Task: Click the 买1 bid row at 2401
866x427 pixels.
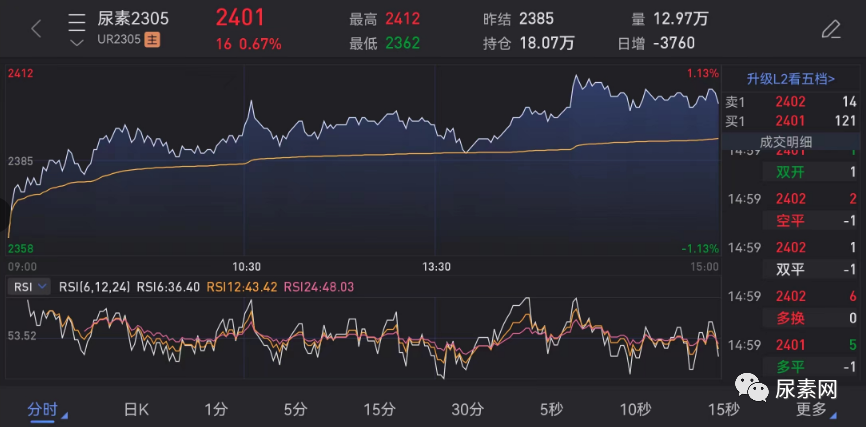Action: [x=790, y=121]
